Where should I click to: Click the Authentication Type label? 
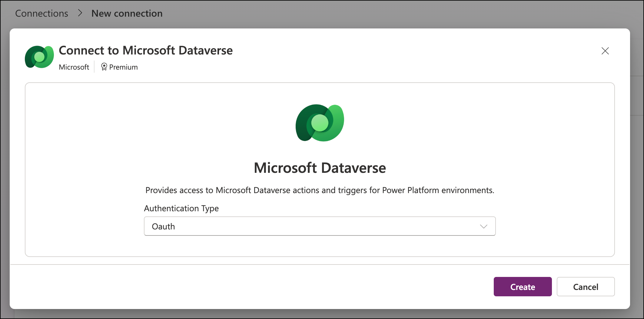(x=181, y=208)
